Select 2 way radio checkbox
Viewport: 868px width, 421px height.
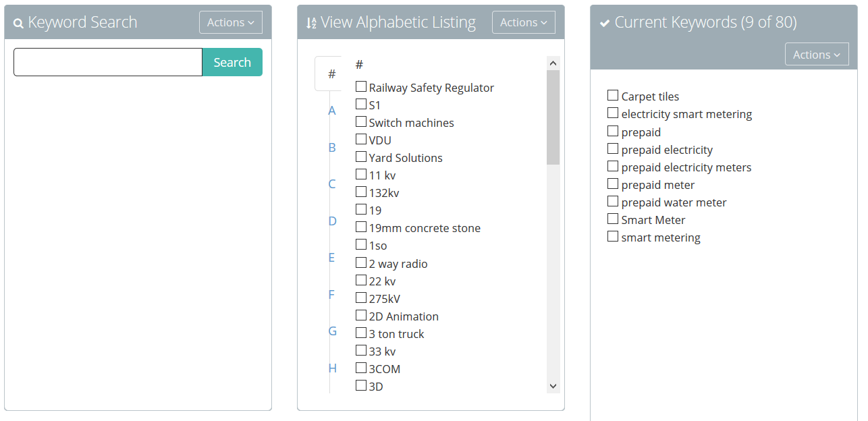pyautogui.click(x=361, y=263)
